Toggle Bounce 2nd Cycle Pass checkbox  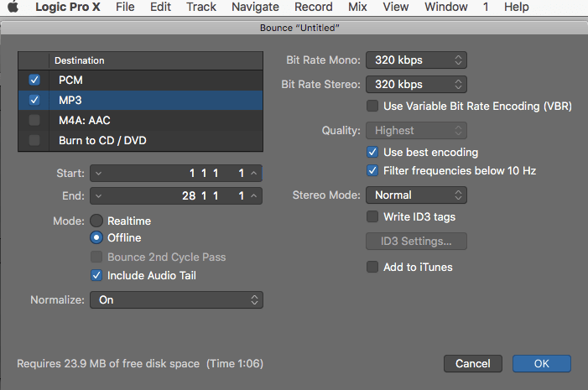pyautogui.click(x=96, y=257)
